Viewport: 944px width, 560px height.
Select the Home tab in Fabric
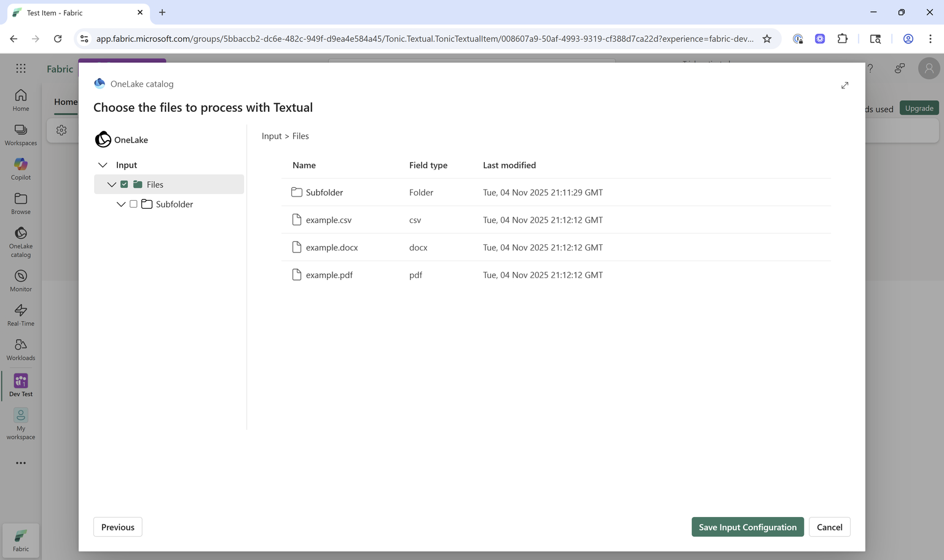(65, 101)
